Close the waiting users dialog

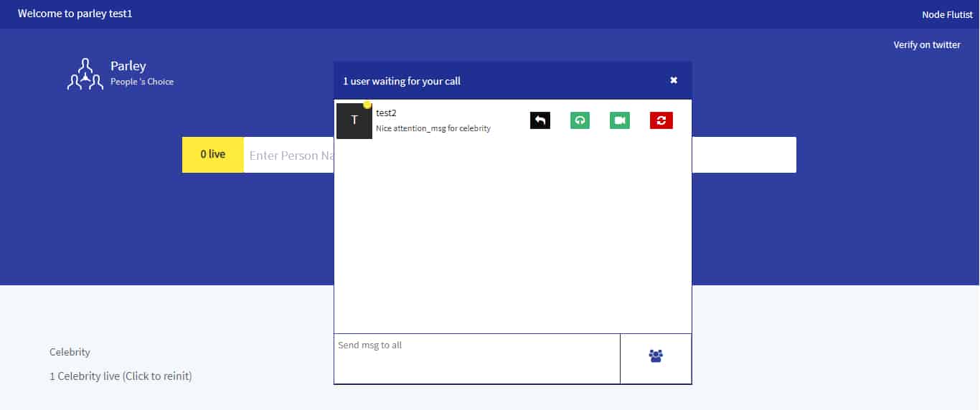coord(674,80)
